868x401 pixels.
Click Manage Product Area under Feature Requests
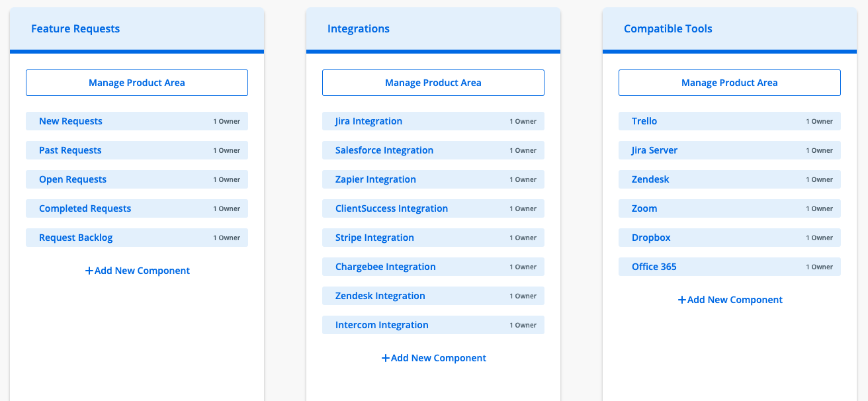click(136, 83)
